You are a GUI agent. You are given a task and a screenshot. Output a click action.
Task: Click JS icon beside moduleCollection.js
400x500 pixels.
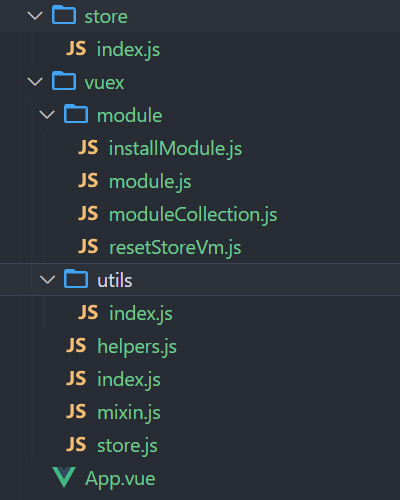[x=88, y=214]
